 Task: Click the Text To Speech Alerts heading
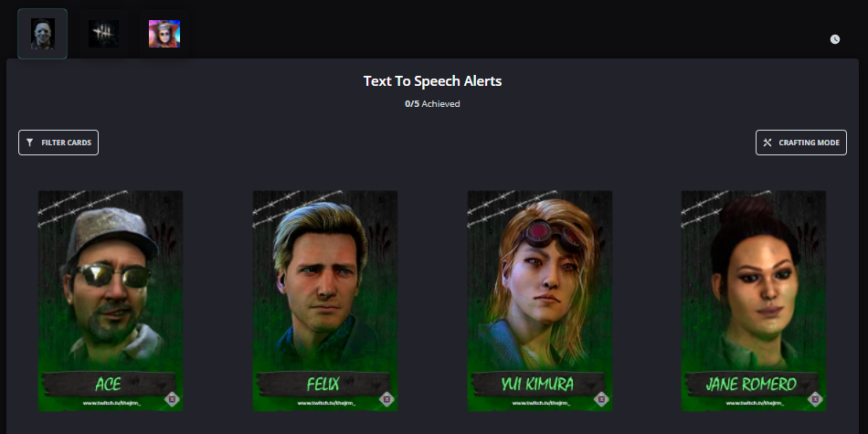pyautogui.click(x=432, y=80)
